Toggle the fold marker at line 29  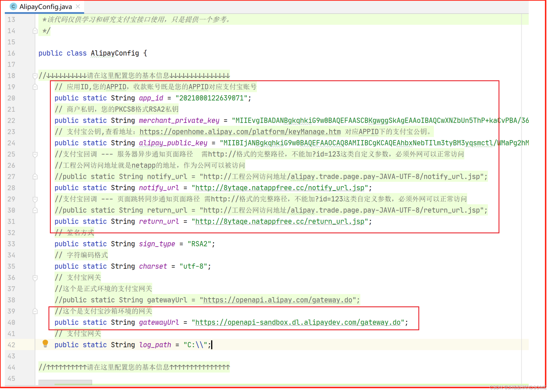pos(35,199)
